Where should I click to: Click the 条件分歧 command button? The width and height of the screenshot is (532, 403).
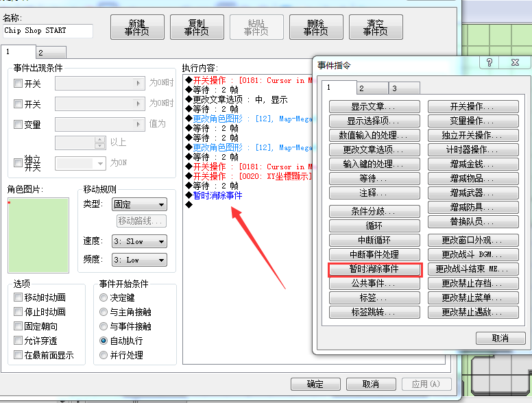pos(374,211)
